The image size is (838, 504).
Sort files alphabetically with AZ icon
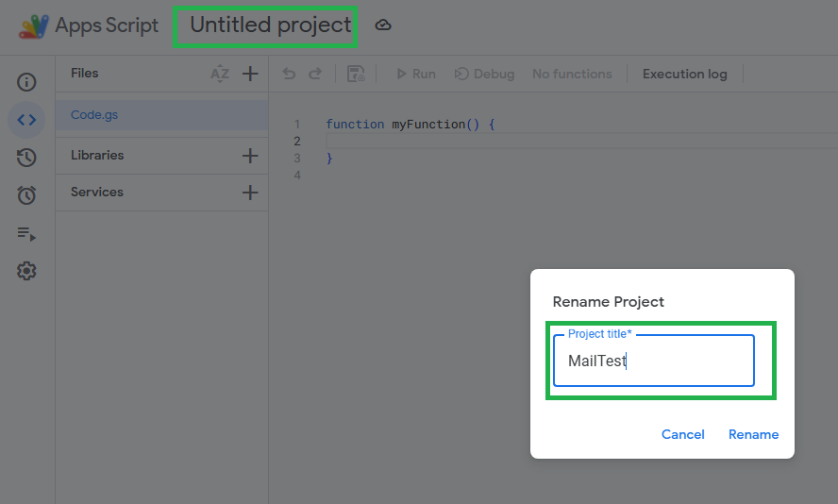click(220, 74)
